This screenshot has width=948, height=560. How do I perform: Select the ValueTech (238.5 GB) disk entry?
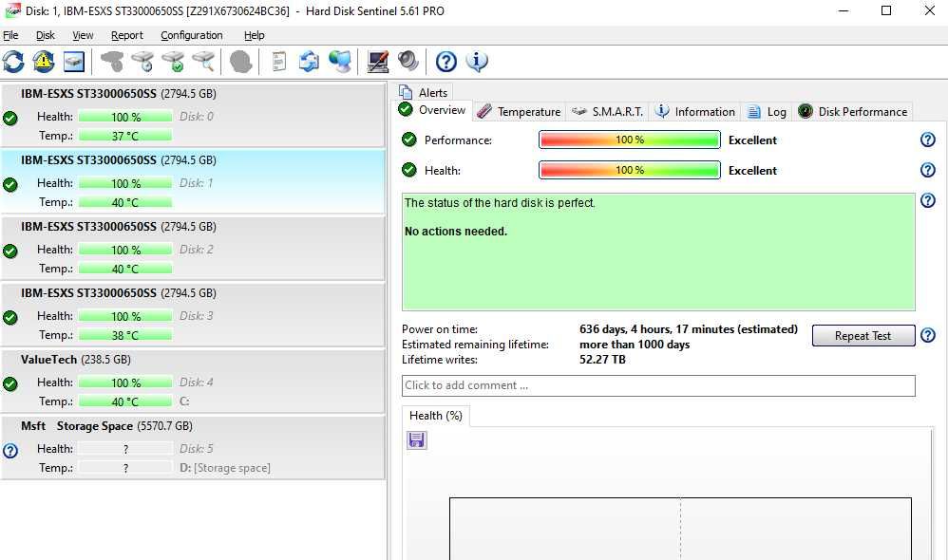192,381
